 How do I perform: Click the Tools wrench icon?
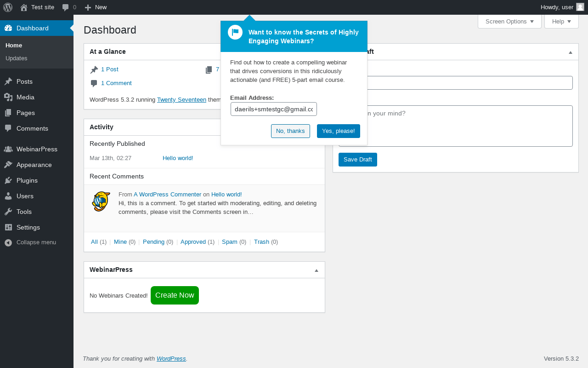coord(8,212)
